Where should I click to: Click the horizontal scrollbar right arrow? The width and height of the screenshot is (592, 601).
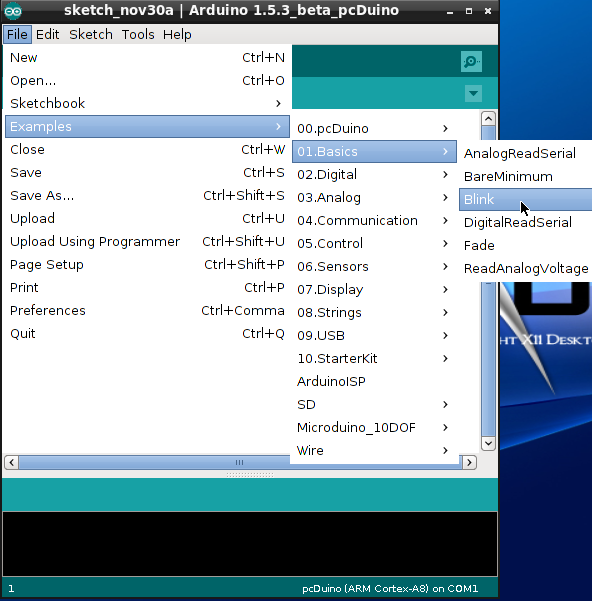(469, 462)
